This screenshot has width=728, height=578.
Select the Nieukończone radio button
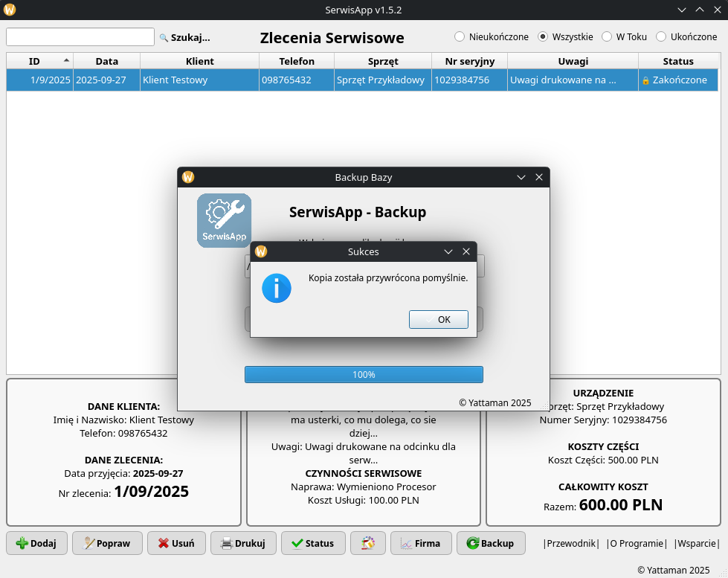tap(460, 36)
